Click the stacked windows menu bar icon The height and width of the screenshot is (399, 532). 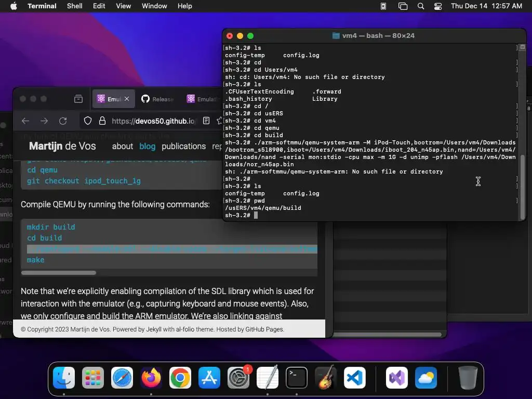tap(403, 6)
